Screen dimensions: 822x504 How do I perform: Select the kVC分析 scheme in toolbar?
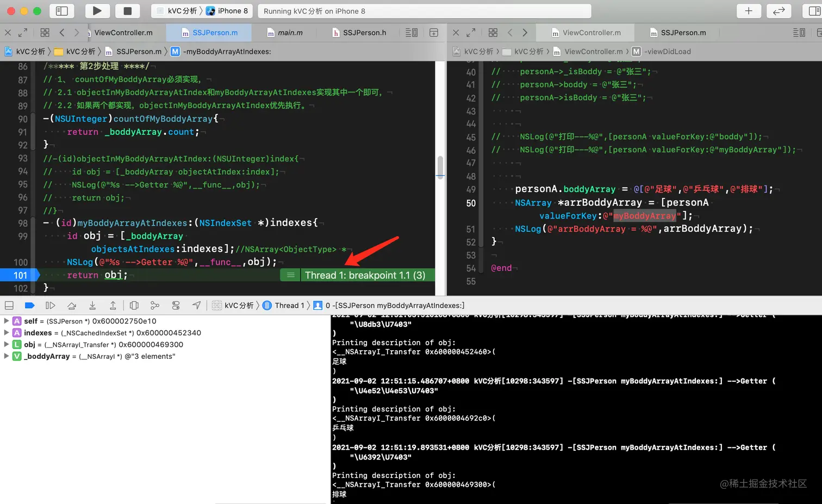177,11
